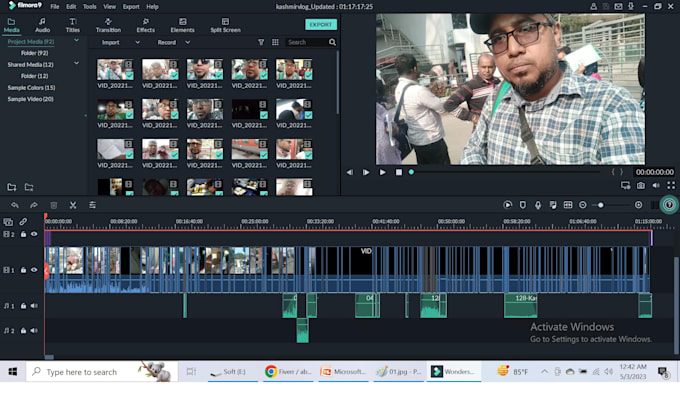Open the Edit menu
Screen dimensions: 680x409
pos(71,7)
